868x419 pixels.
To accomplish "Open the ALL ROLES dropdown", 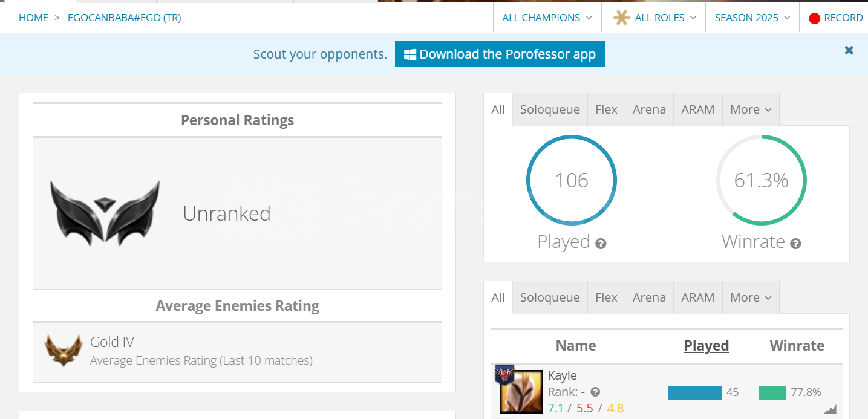I will coord(654,18).
